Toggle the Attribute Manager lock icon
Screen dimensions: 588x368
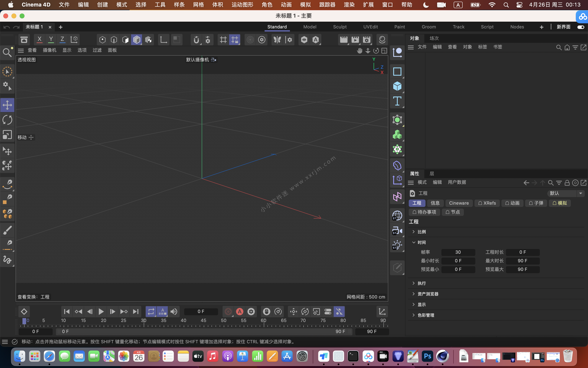click(x=567, y=183)
